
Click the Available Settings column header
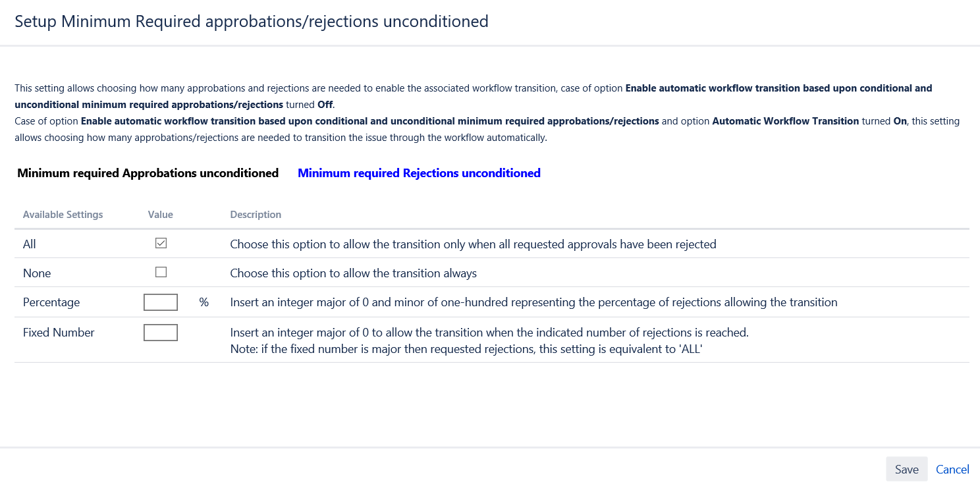[x=63, y=215]
